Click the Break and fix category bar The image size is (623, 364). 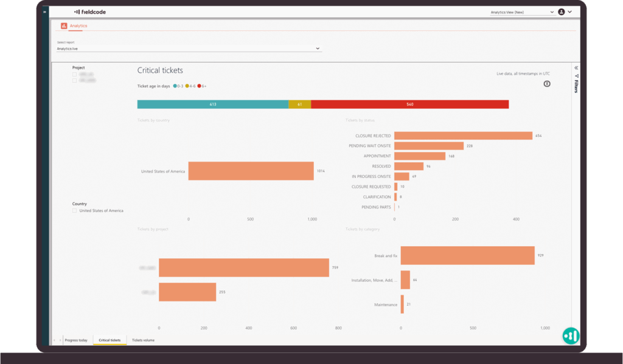467,256
